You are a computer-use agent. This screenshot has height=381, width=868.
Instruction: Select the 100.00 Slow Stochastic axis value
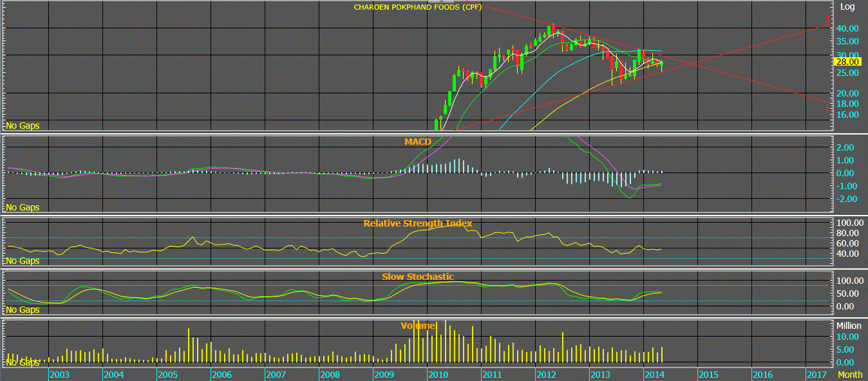click(x=849, y=281)
